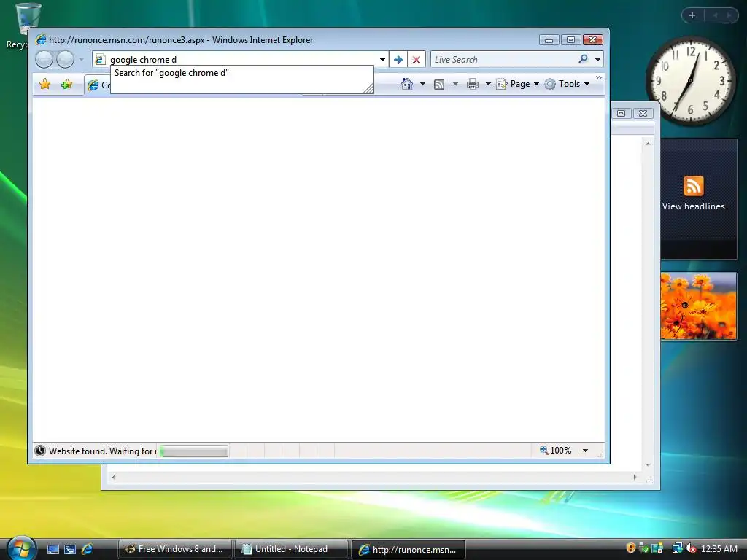This screenshot has width=747, height=560.
Task: Open the Tools menu
Action: tap(568, 84)
